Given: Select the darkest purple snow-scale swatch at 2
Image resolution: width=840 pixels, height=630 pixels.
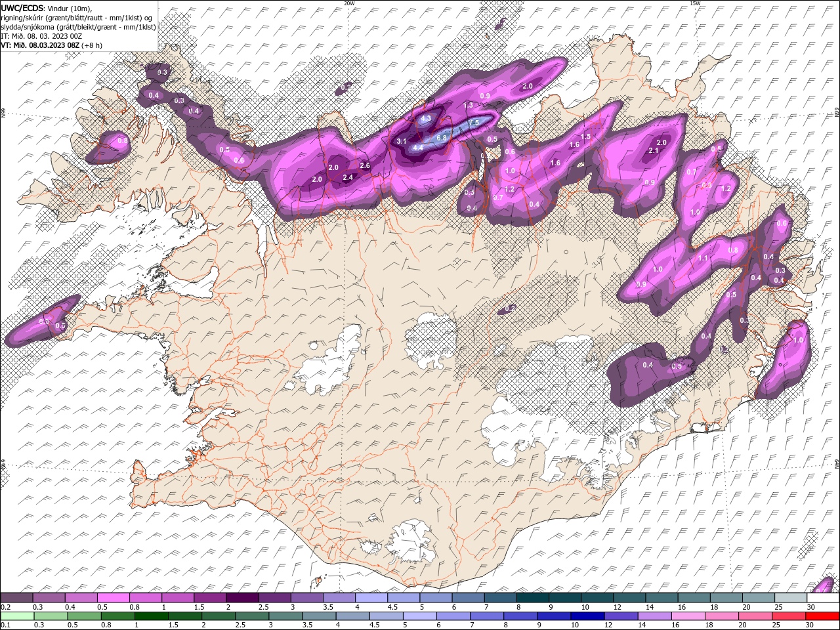Looking at the screenshot, I should [x=242, y=598].
